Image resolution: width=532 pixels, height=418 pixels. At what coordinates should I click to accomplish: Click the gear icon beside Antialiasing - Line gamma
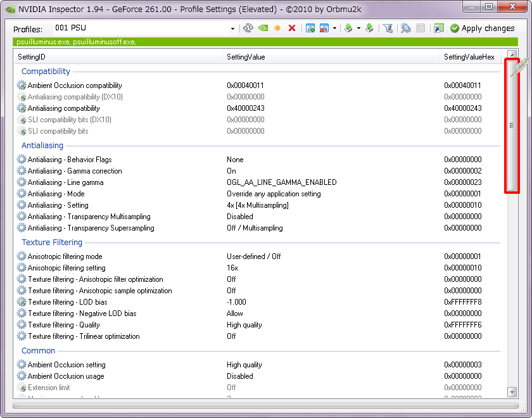[x=22, y=182]
